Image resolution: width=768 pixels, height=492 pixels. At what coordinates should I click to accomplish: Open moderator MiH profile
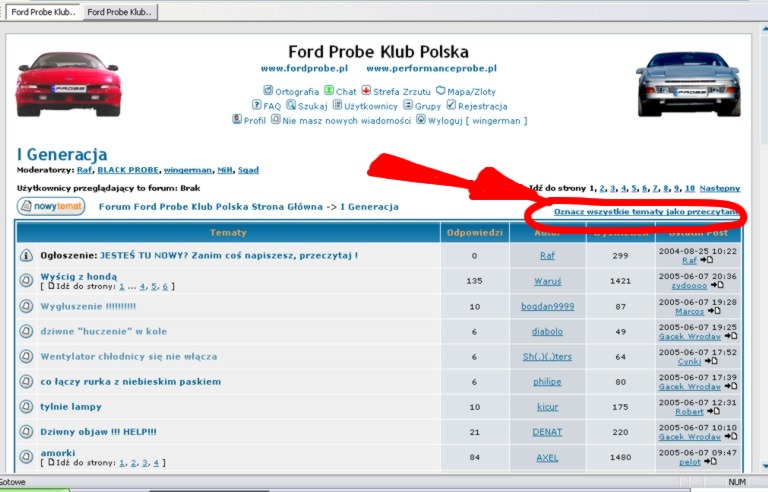click(225, 170)
